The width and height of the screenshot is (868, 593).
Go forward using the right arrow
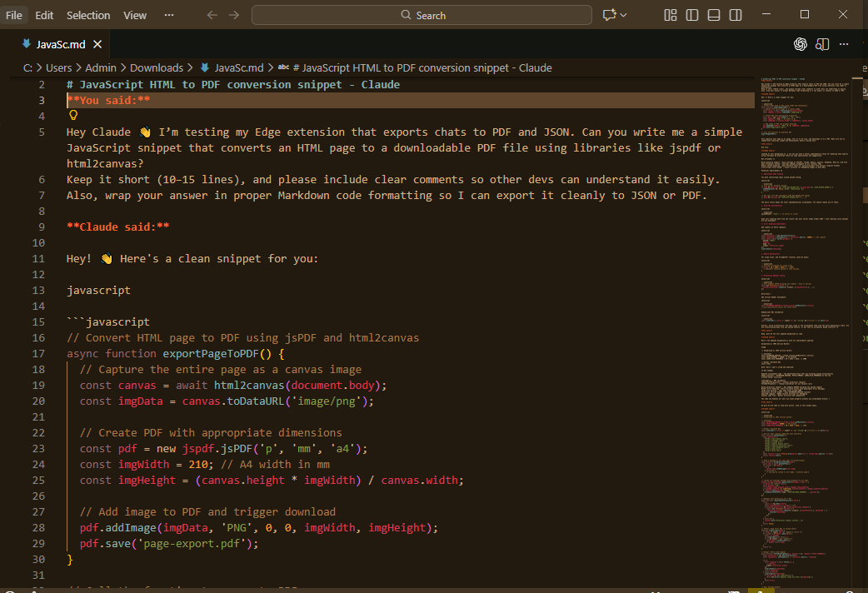(x=234, y=15)
